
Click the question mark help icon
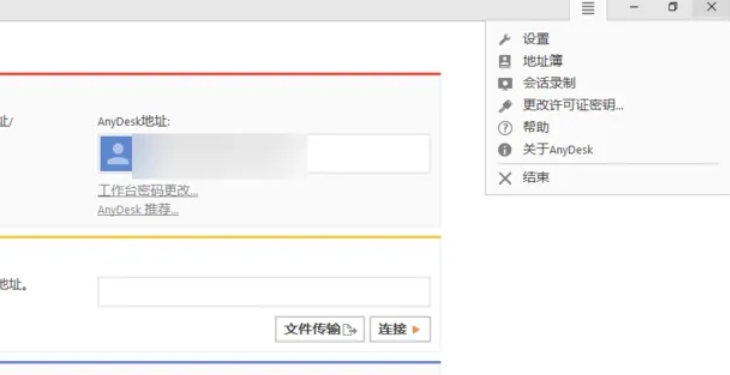tap(505, 128)
